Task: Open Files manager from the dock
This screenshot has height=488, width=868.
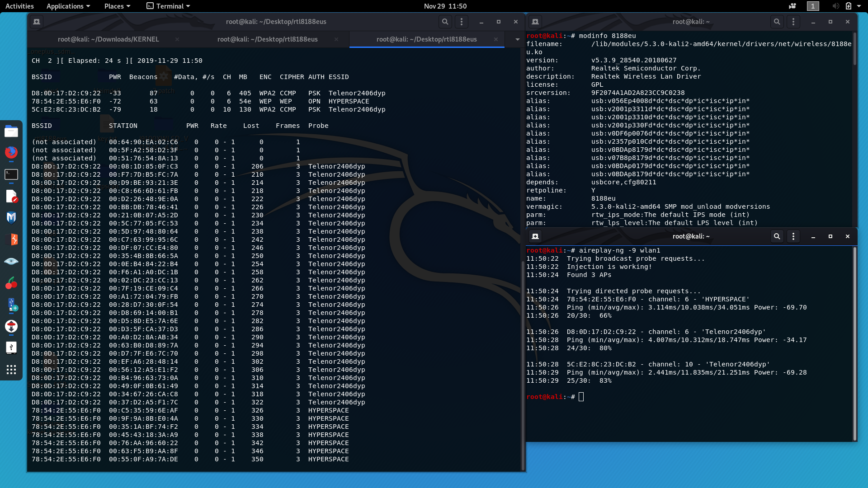Action: click(x=11, y=131)
